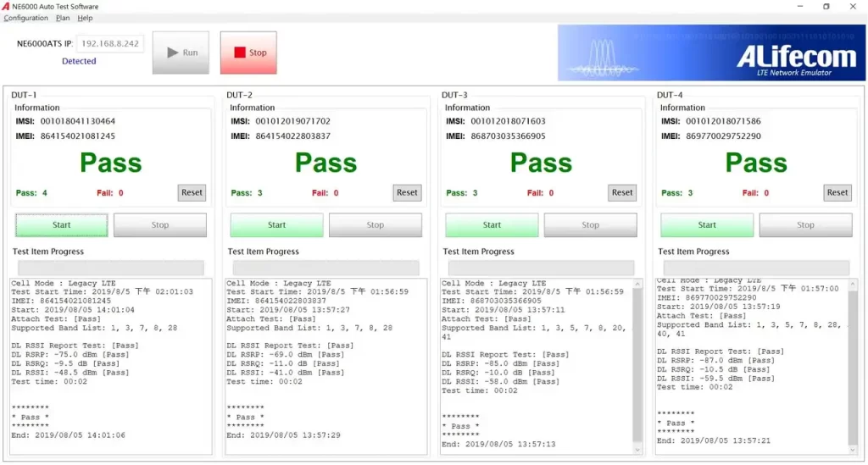
Task: Start the test for DUT-4
Action: [x=707, y=225]
